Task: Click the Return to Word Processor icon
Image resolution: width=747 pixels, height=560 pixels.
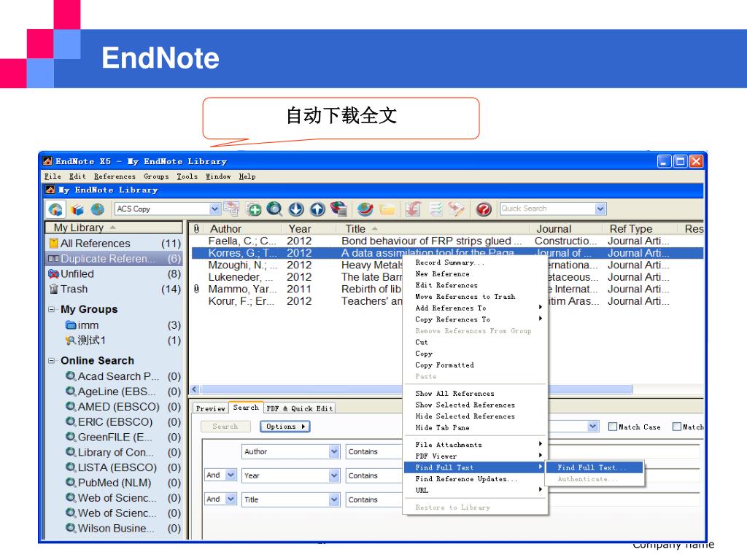Action: [x=457, y=209]
